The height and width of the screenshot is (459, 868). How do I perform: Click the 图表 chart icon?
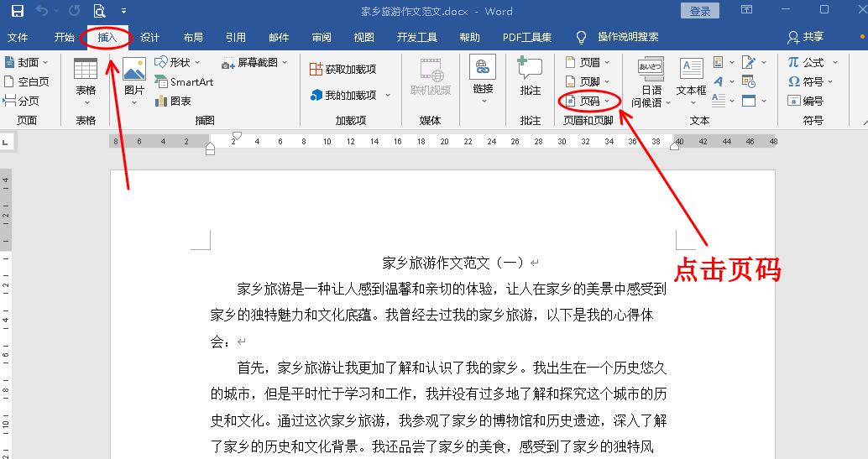point(173,101)
